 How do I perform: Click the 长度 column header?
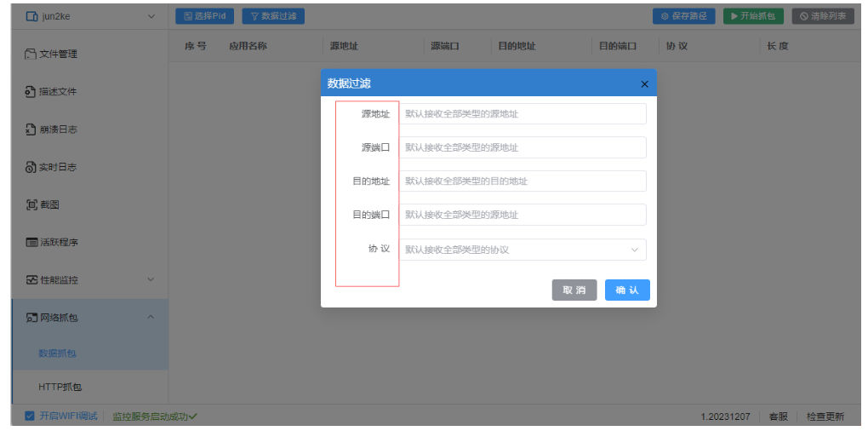click(x=777, y=46)
